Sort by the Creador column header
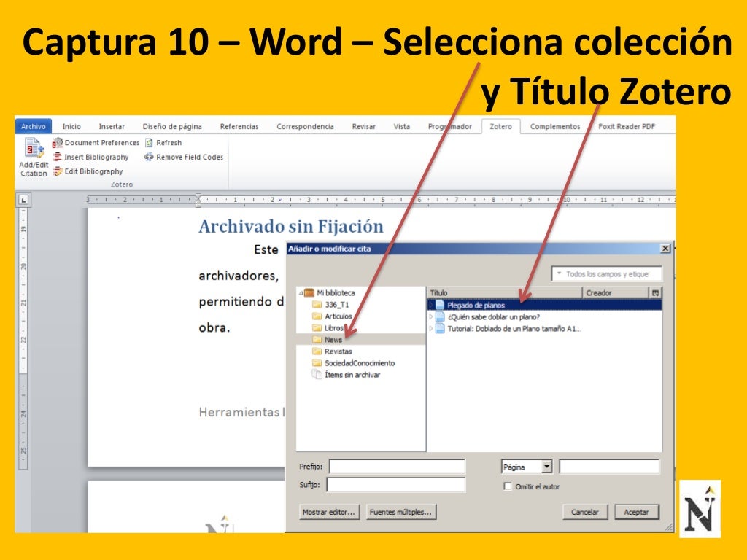The image size is (747, 560). 616,293
